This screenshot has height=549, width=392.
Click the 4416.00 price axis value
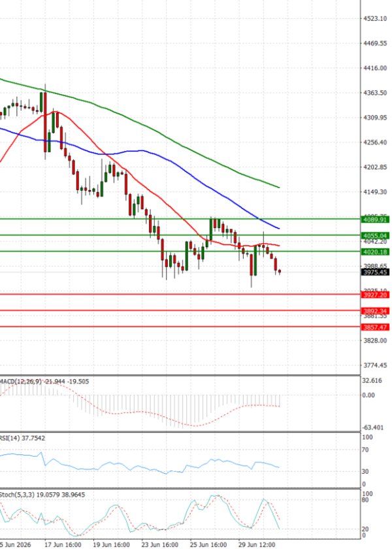(x=375, y=68)
